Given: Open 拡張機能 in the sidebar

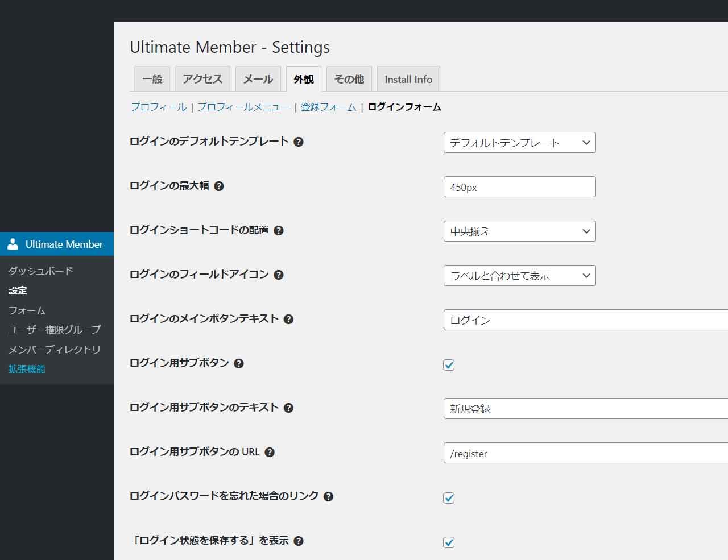Looking at the screenshot, I should click(x=27, y=369).
